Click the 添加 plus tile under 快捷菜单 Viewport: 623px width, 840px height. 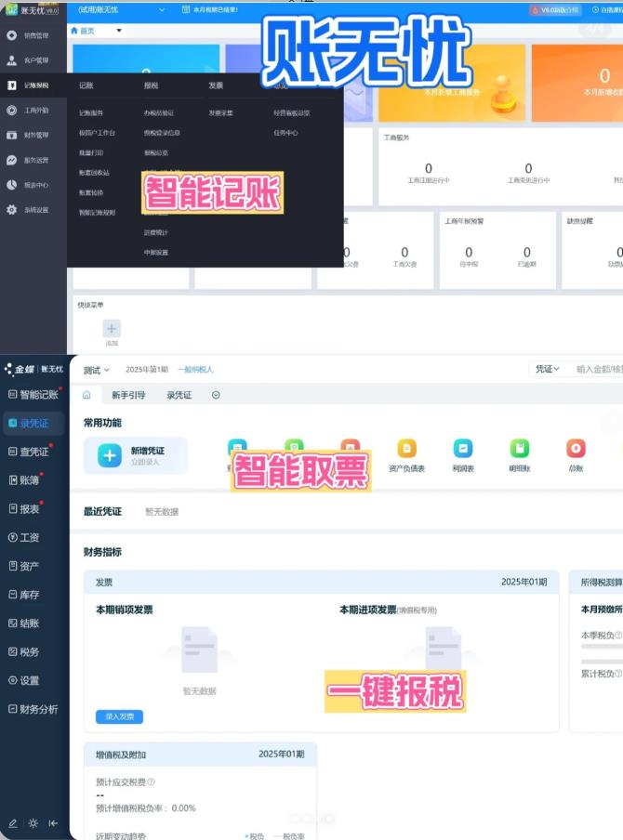[x=112, y=328]
